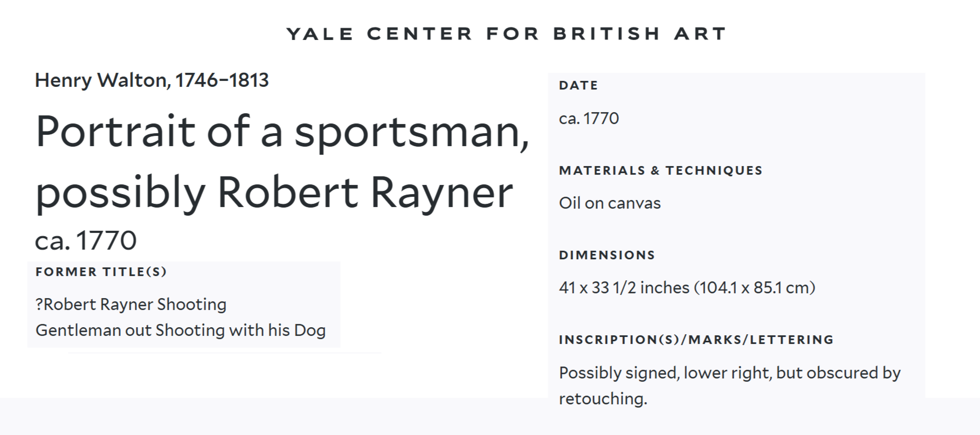
Task: Click the DIMENSIONS section heading
Action: click(x=607, y=255)
